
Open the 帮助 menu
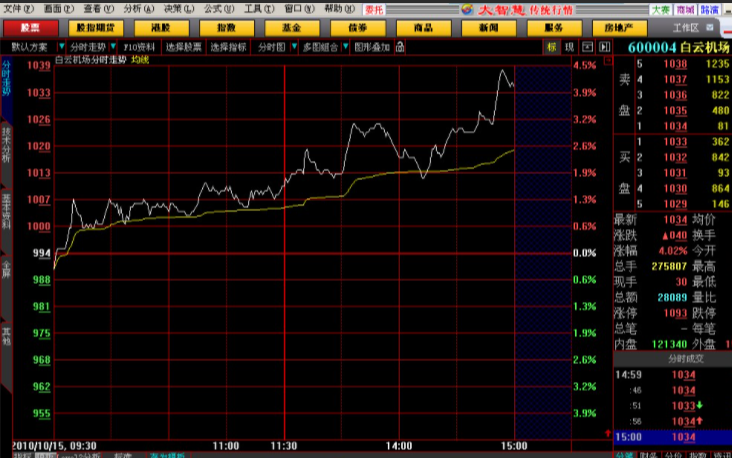pyautogui.click(x=339, y=8)
